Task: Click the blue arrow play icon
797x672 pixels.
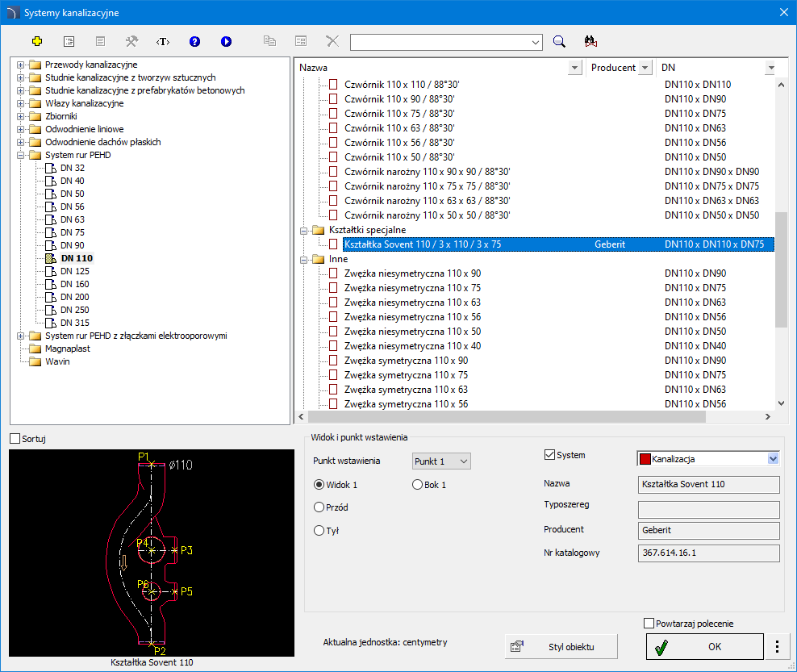Action: click(226, 41)
